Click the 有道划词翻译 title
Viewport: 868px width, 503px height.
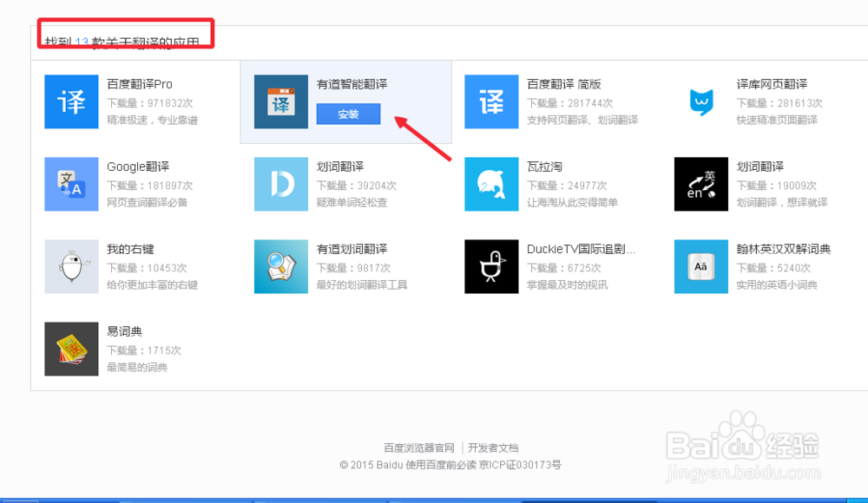pos(352,249)
